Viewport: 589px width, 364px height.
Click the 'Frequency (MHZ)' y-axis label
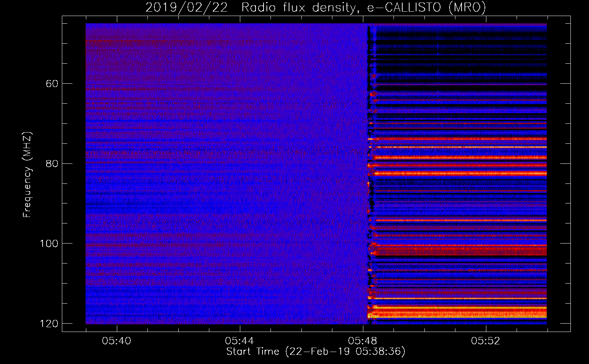(x=27, y=175)
